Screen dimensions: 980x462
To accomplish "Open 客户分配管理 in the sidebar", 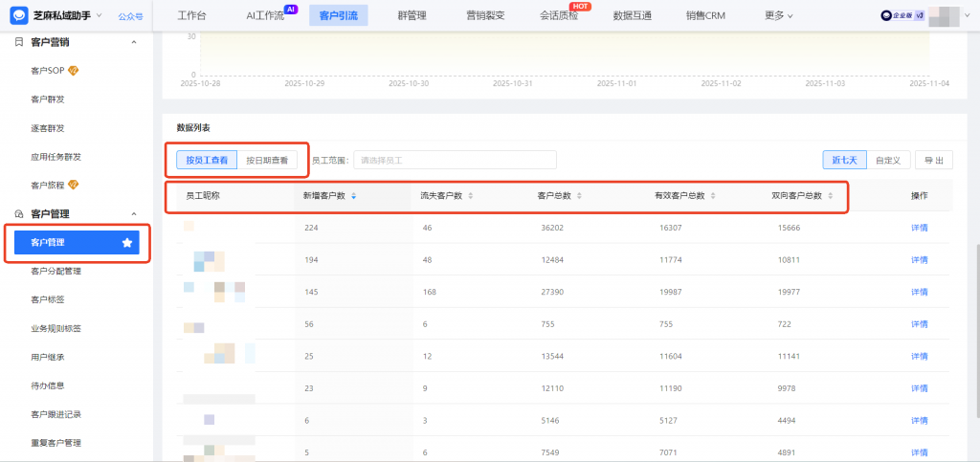I will tap(56, 271).
